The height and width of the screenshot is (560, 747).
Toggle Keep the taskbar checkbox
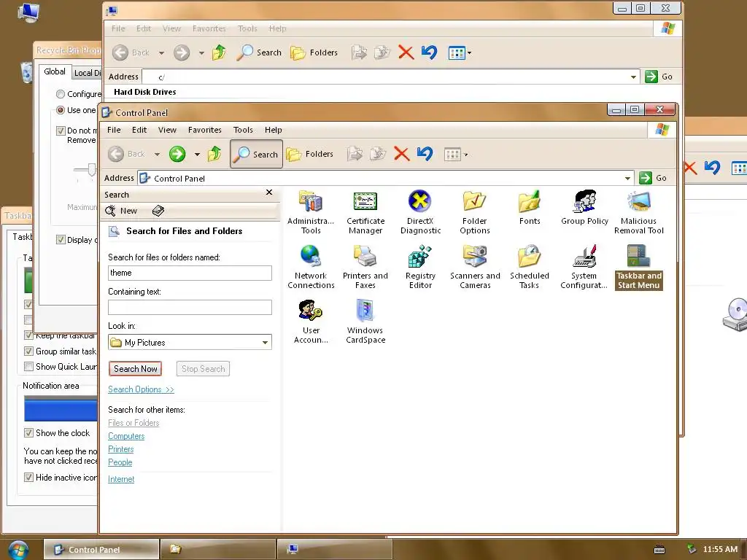[28, 335]
